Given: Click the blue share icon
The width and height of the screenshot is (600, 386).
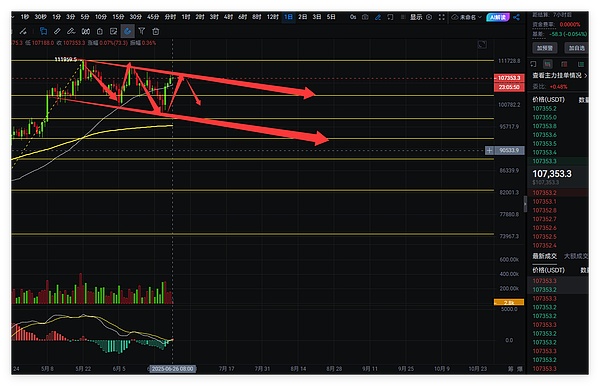Looking at the screenshot, I should point(516,17).
